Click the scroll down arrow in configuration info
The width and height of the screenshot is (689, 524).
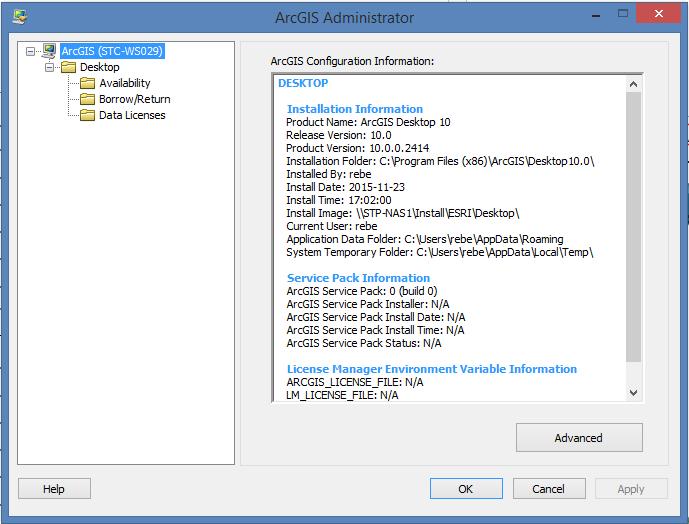coord(633,393)
